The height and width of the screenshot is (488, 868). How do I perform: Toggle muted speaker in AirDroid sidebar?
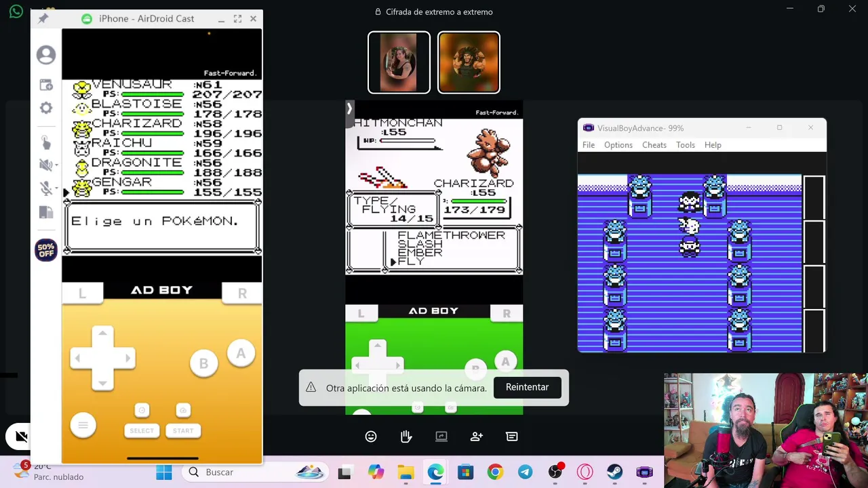pyautogui.click(x=45, y=165)
